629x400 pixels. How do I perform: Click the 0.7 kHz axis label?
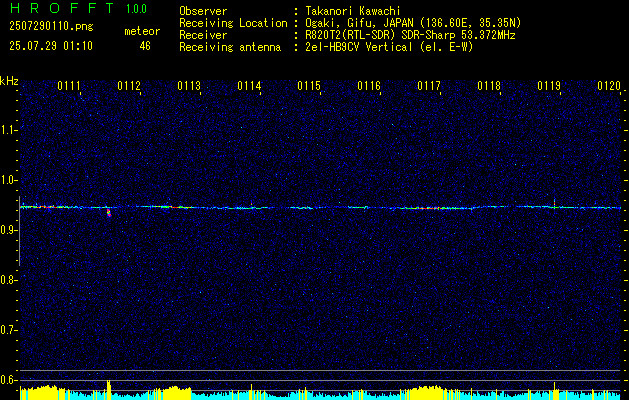[x=9, y=330]
